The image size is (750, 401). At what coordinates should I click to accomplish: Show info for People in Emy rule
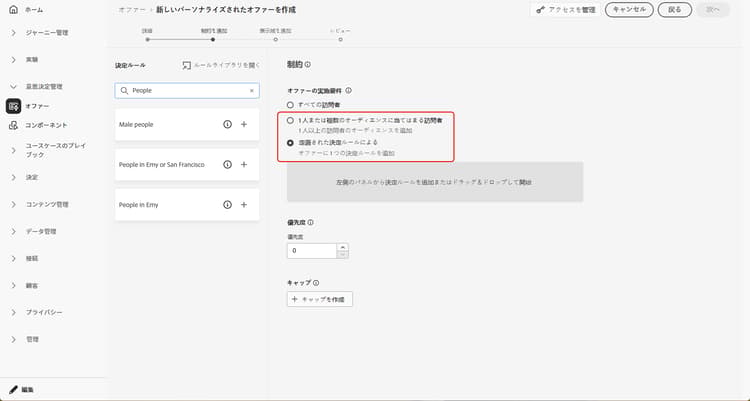click(228, 205)
